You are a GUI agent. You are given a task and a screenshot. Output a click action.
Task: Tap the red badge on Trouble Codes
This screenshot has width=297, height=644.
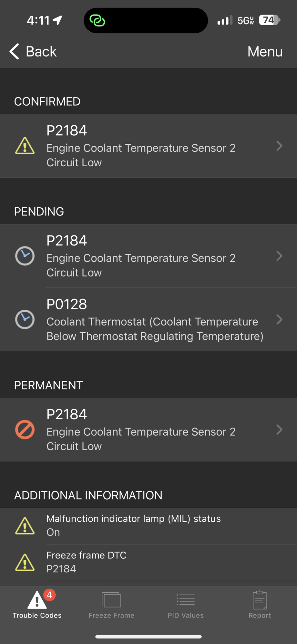49,595
